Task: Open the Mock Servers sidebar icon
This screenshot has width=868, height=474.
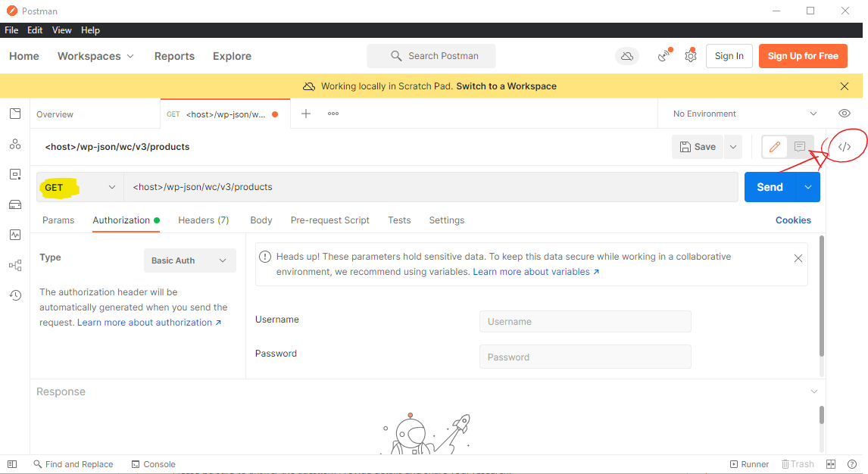Action: 15,204
